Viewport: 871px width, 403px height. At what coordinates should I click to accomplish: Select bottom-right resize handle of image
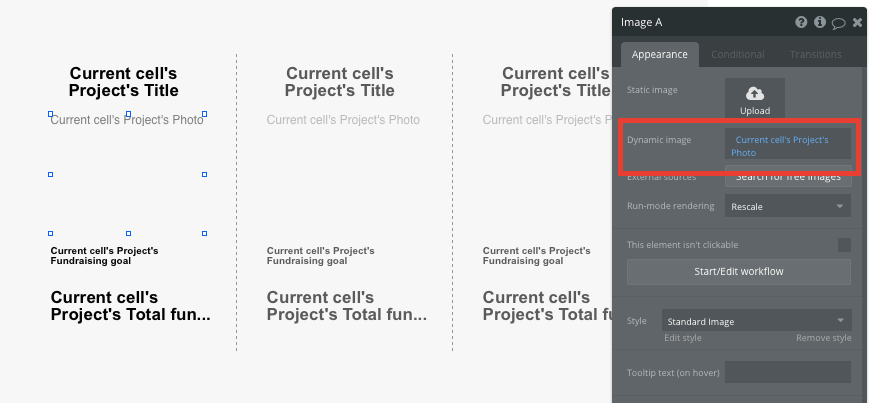point(204,233)
